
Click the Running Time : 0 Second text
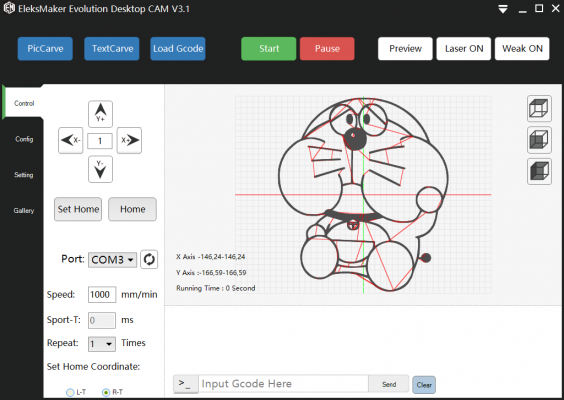(216, 288)
